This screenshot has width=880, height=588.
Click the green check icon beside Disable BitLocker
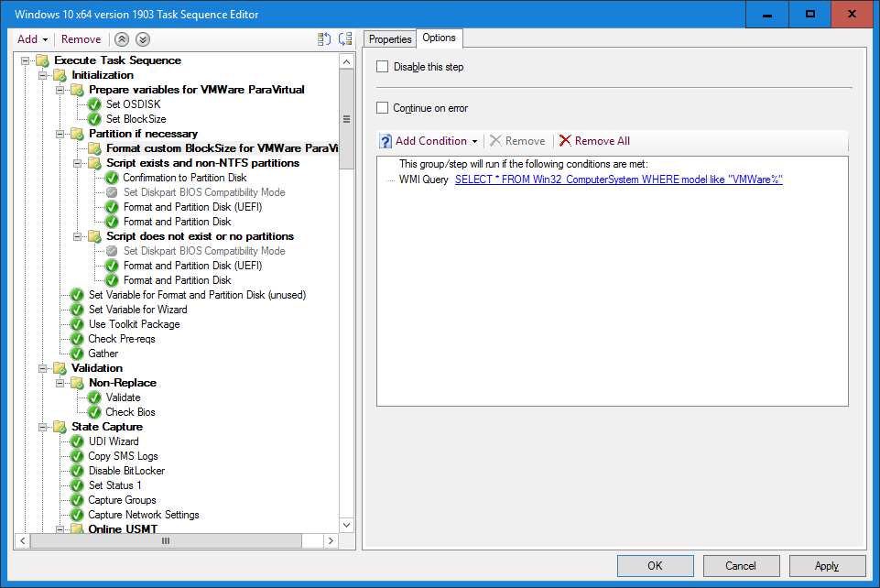(x=77, y=471)
